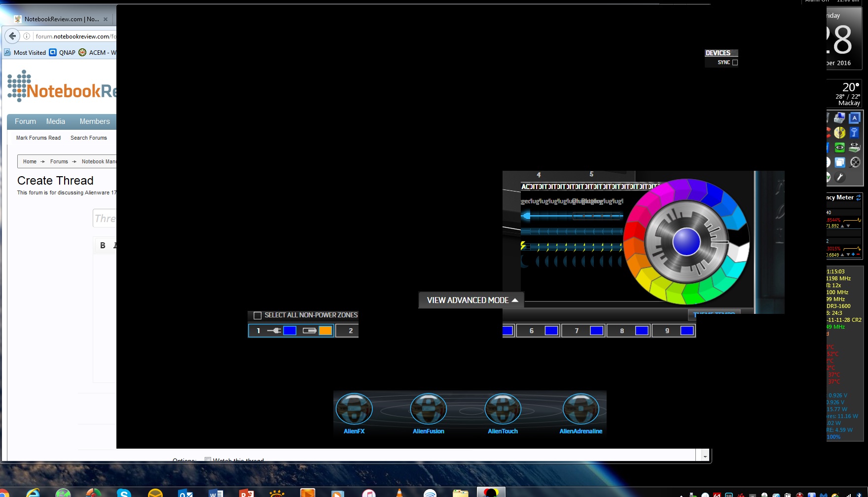
Task: Open the green eye sidebar icon
Action: [839, 148]
